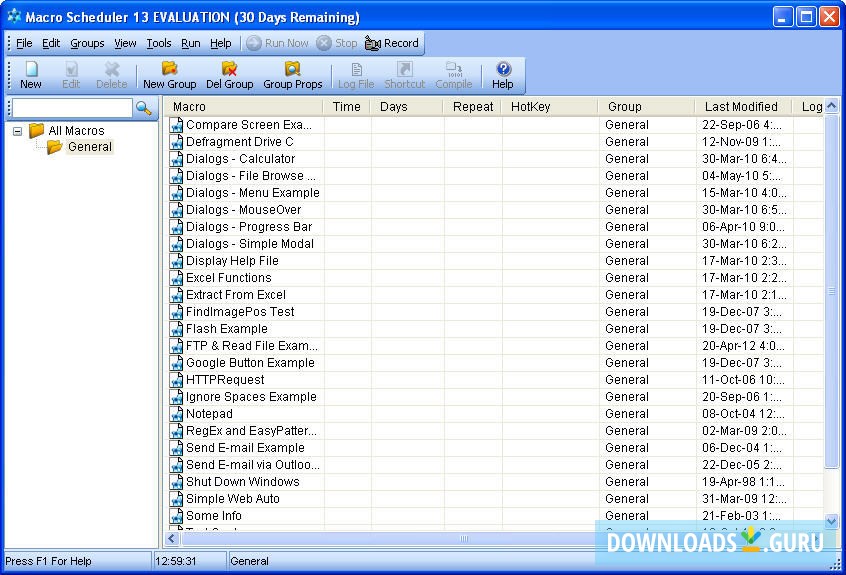Select the Dialogs - Menu Example macro
The height and width of the screenshot is (575, 846).
pyautogui.click(x=253, y=193)
